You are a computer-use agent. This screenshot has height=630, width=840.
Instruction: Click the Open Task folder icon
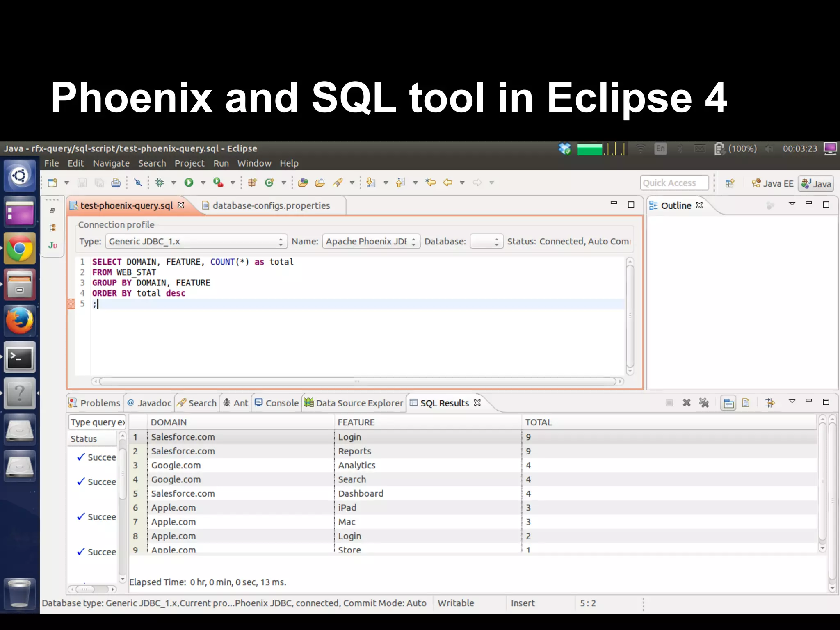coord(320,183)
